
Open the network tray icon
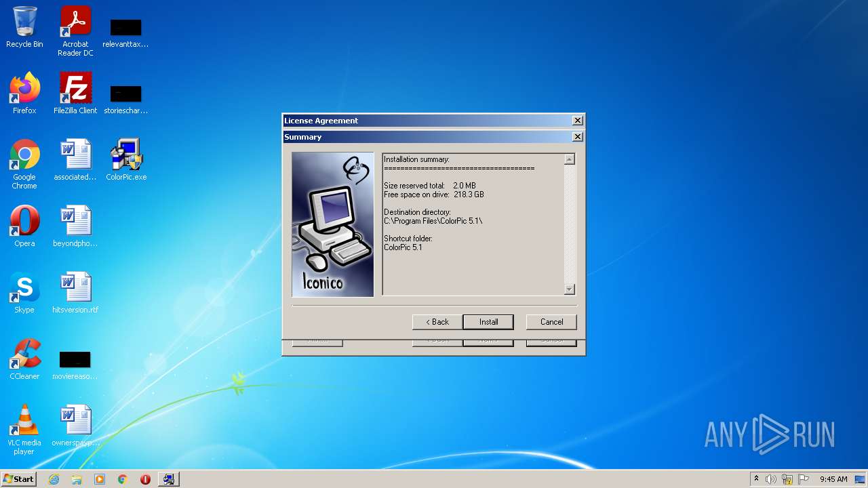pyautogui.click(x=787, y=479)
